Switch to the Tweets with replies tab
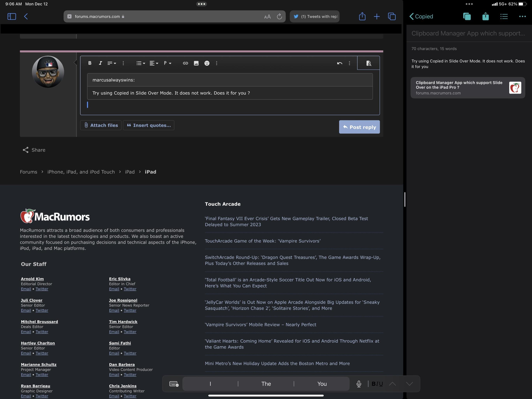This screenshot has height=399, width=532. (x=315, y=16)
